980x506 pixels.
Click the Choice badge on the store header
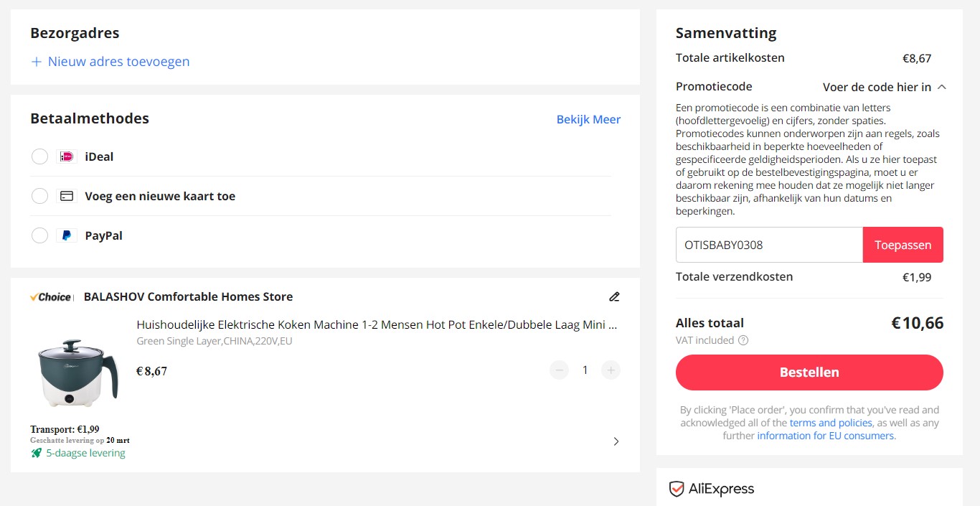[x=50, y=296]
